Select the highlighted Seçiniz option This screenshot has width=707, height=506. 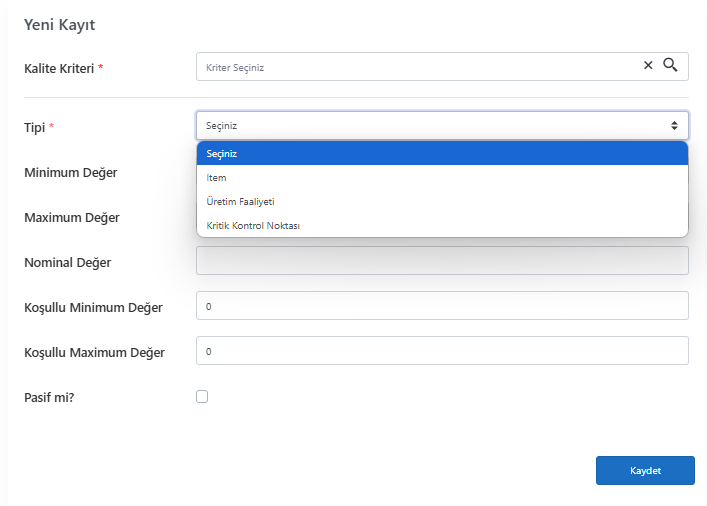click(442, 154)
